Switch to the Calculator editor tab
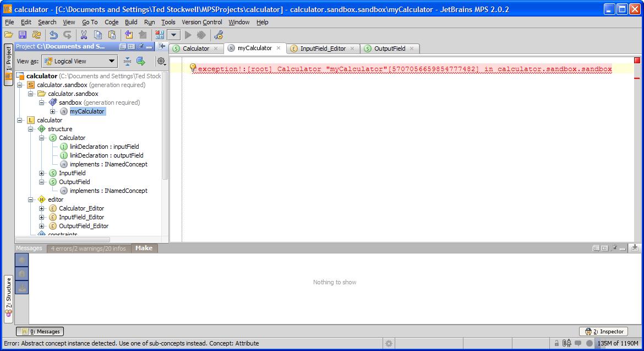Image resolution: width=644 pixels, height=351 pixels. tap(196, 48)
